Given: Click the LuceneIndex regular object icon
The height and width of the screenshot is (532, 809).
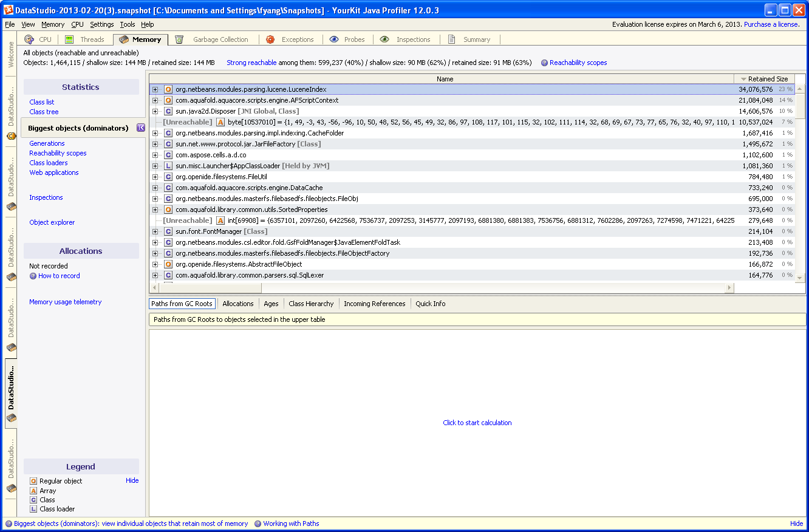Looking at the screenshot, I should point(168,89).
